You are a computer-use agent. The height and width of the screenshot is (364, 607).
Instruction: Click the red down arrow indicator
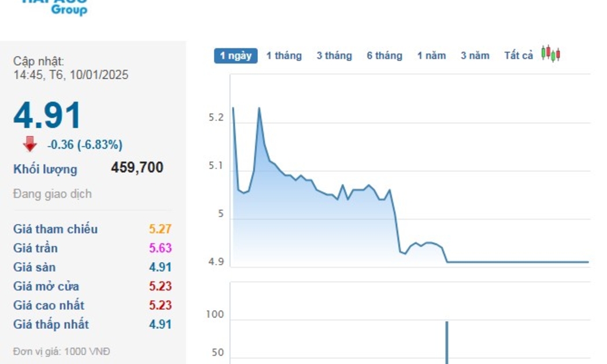click(30, 144)
